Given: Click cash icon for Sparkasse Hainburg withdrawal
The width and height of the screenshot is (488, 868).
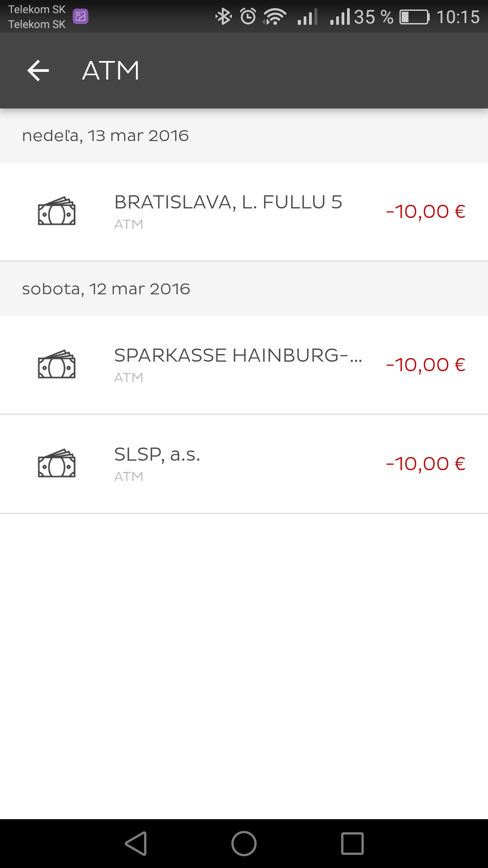Looking at the screenshot, I should (56, 364).
